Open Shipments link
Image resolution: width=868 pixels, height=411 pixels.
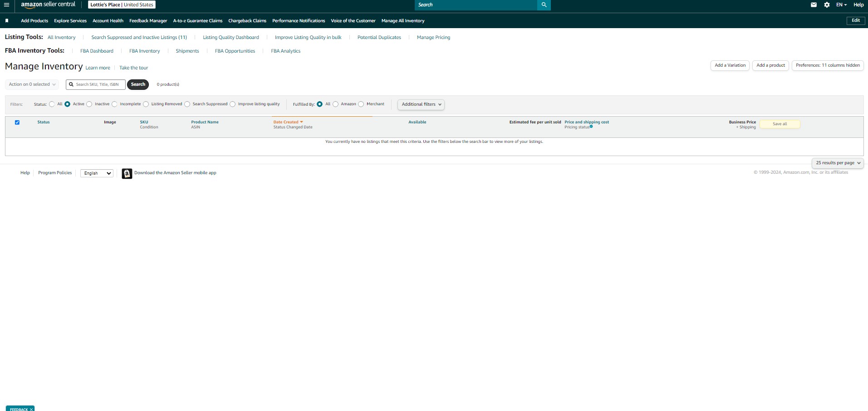click(x=187, y=51)
